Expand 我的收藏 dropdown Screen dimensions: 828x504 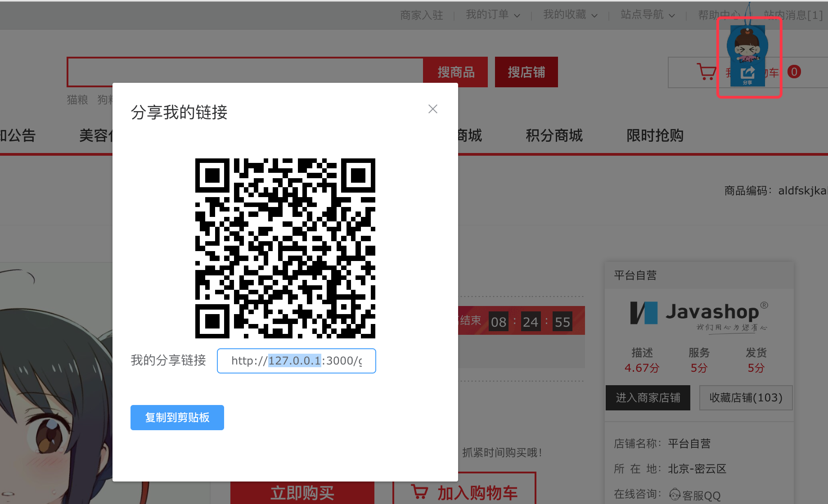click(570, 15)
